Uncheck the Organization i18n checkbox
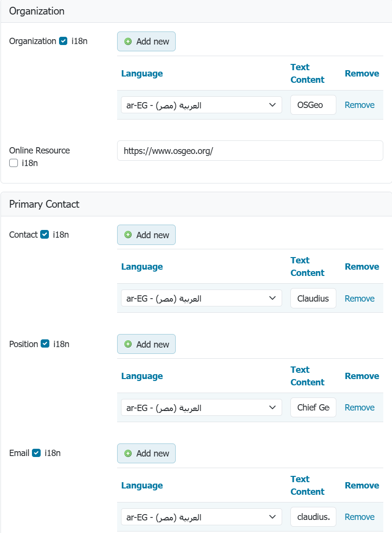 (63, 41)
